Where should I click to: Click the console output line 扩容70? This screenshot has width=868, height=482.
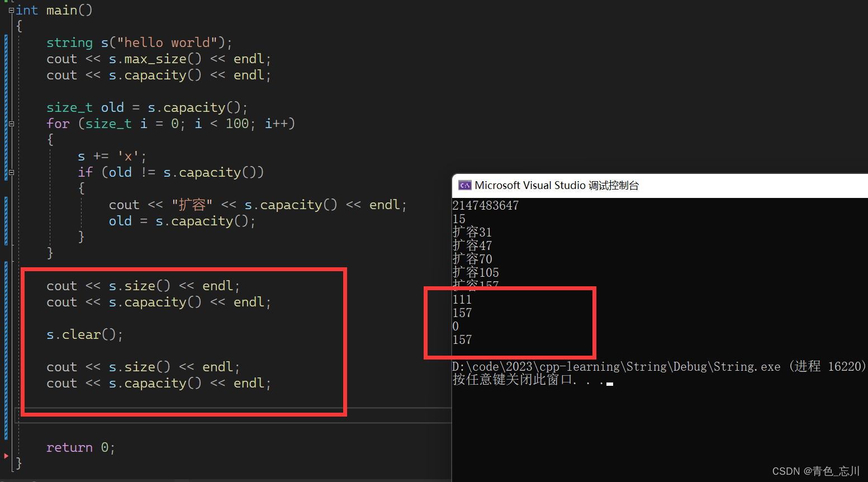tap(472, 259)
